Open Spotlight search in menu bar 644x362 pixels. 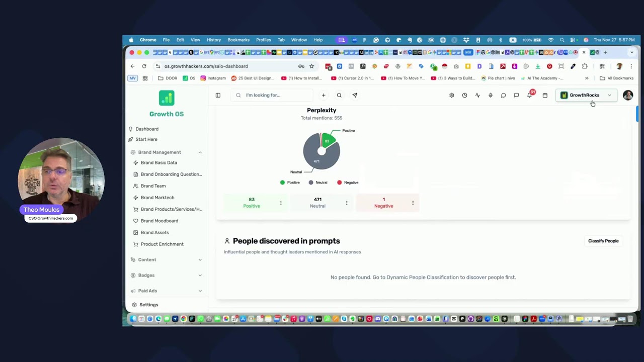562,40
